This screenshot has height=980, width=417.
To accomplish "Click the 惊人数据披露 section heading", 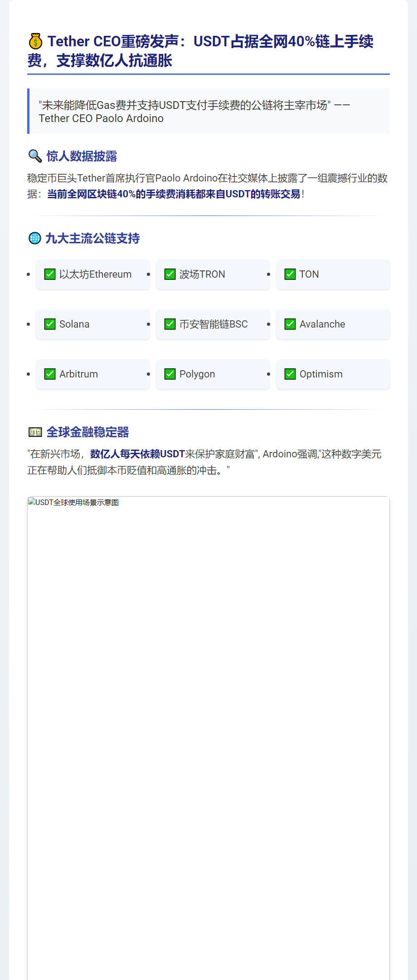I will pyautogui.click(x=82, y=156).
